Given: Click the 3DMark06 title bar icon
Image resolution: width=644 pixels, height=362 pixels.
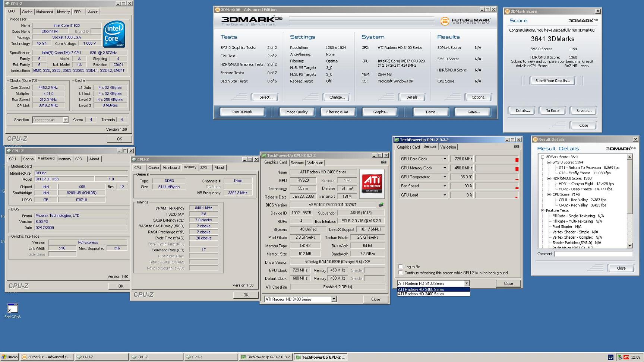Looking at the screenshot, I should tap(218, 10).
